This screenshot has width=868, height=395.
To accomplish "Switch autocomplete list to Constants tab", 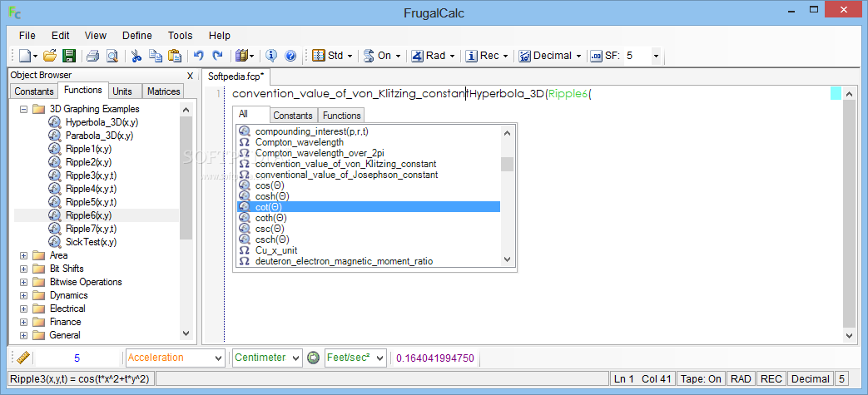I will [x=293, y=116].
